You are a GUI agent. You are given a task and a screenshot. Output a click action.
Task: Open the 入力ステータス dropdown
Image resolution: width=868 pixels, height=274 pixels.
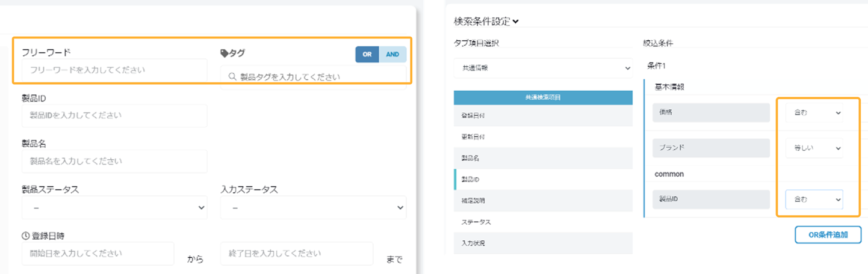(313, 208)
